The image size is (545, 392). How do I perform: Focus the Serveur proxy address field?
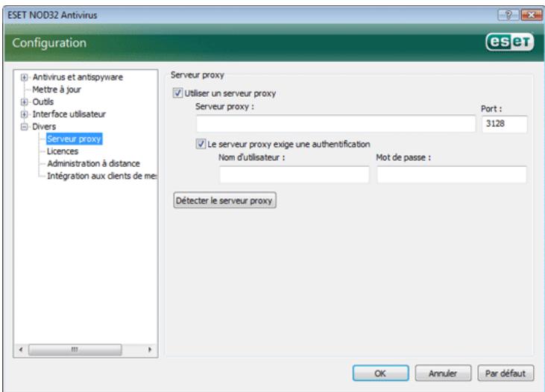335,124
